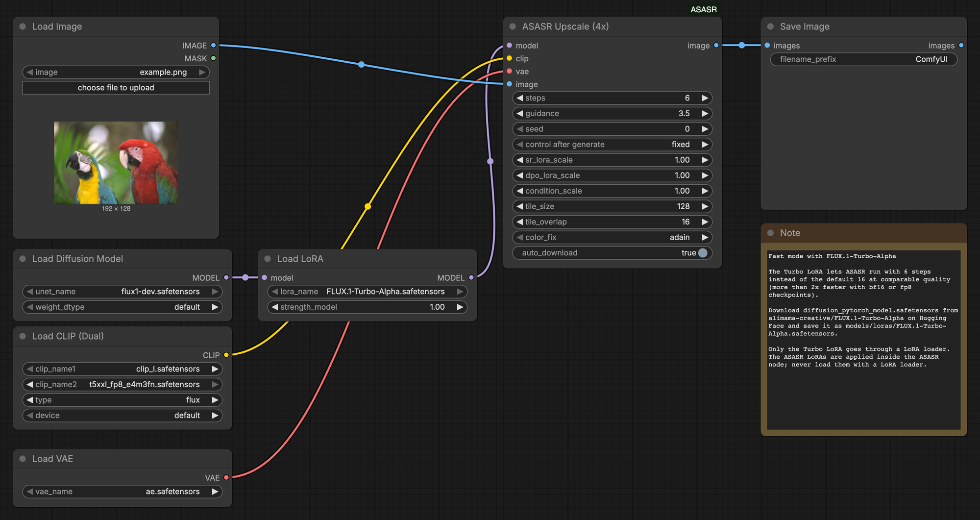980x520 pixels.
Task: Click the collapse dot on Load CLIP (Dual) node
Action: pyautogui.click(x=23, y=336)
